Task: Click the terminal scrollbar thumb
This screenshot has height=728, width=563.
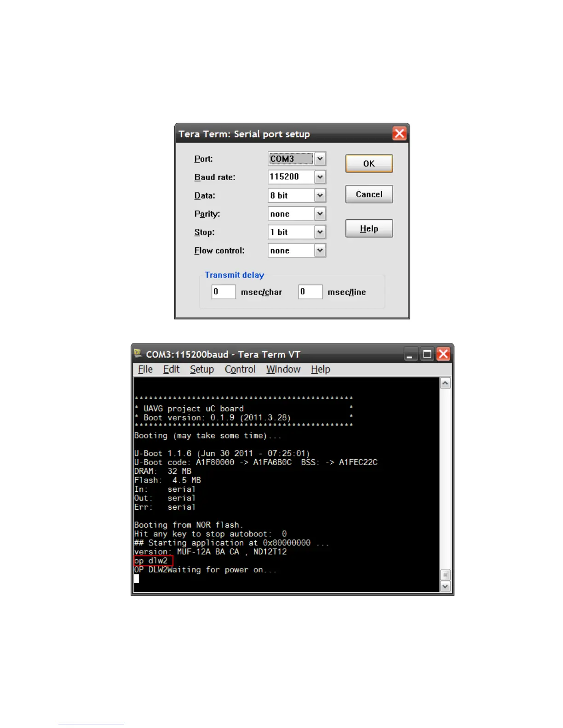Action: click(445, 575)
